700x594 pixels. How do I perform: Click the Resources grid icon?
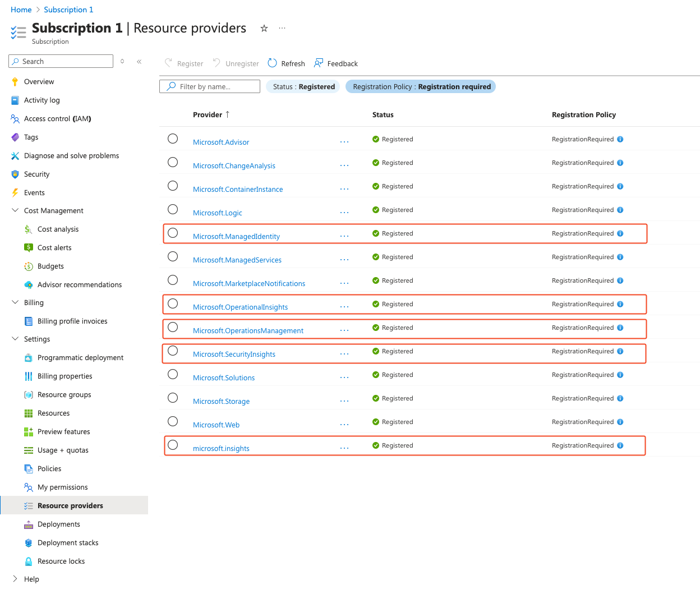(x=29, y=413)
